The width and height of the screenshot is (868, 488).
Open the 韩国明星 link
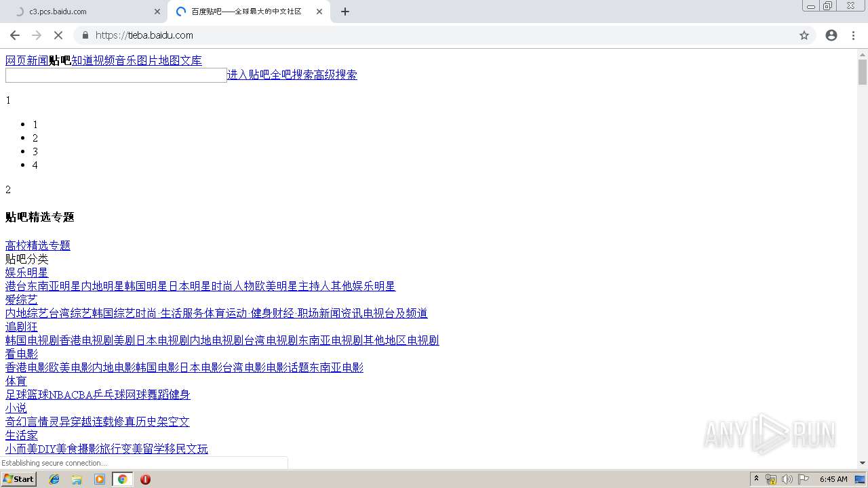[146, 286]
